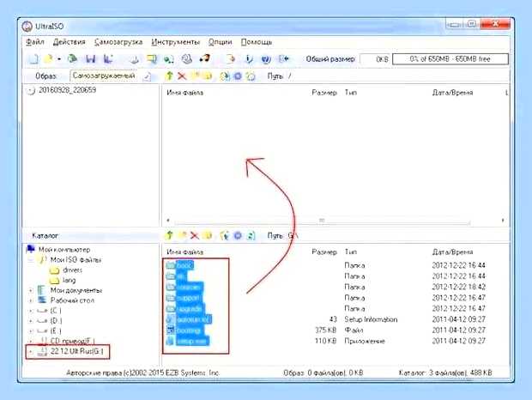Click the page icon left of info icon
The image size is (532, 400).
(230, 59)
